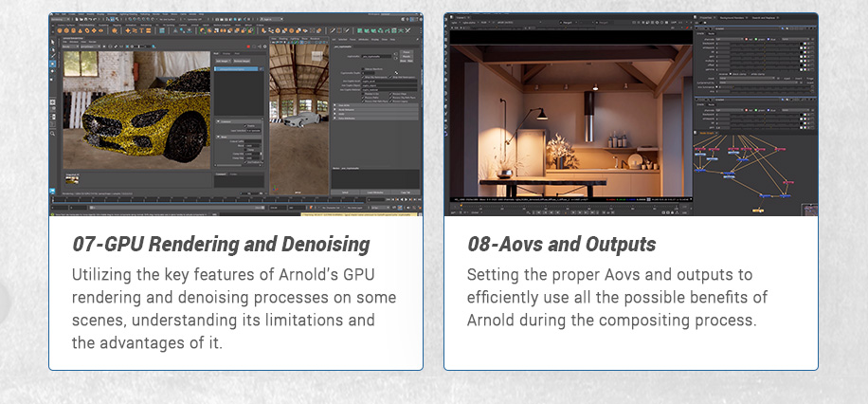Image resolution: width=868 pixels, height=404 pixels.
Task: Collapse the Common section in Arnold RenderView panel
Action: (x=220, y=120)
